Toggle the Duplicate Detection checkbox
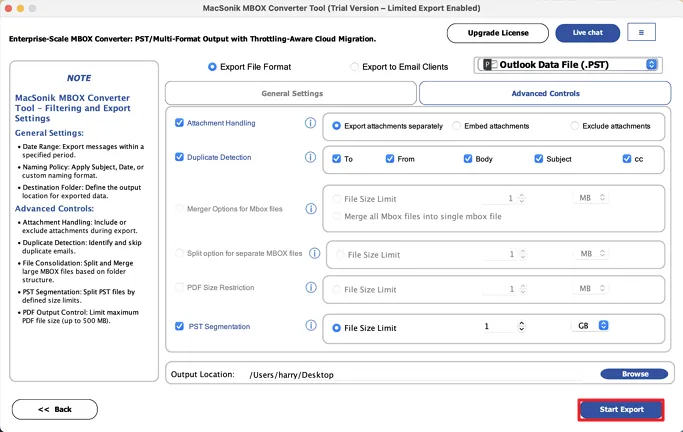Viewport: 683px width, 432px height. [x=179, y=157]
